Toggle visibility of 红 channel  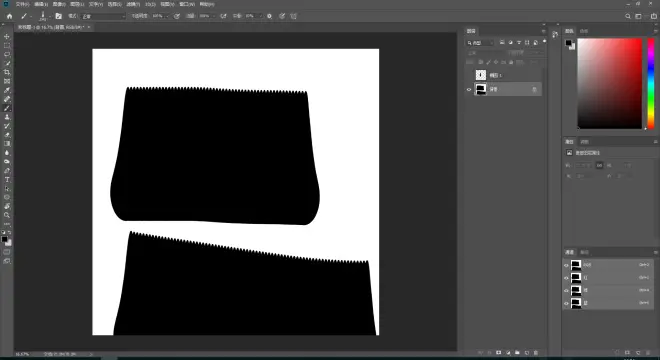[566, 278]
